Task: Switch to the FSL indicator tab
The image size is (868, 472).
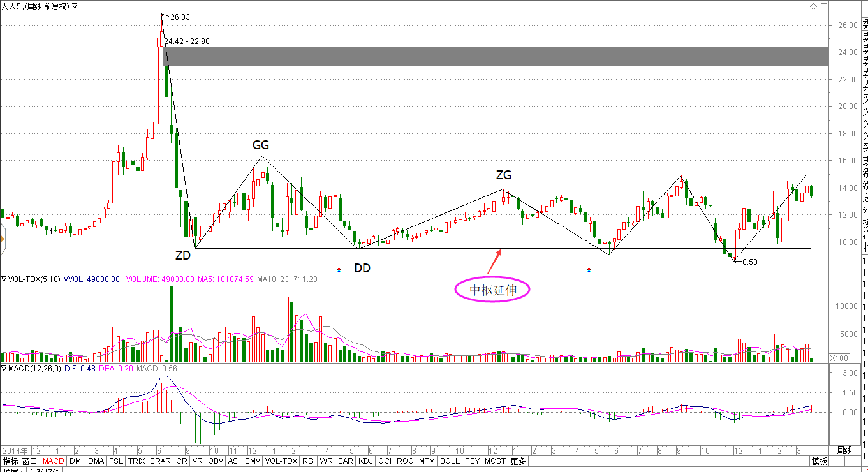Action: coord(115,461)
